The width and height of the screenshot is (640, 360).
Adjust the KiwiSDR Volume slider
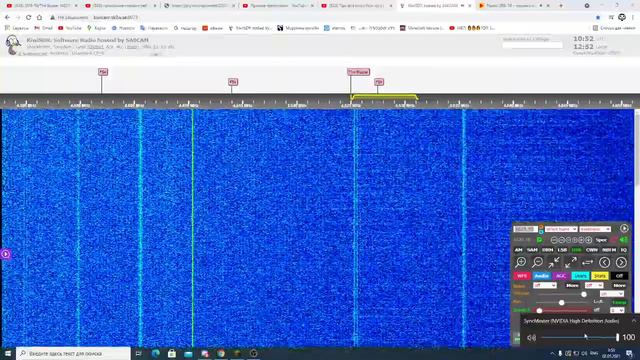click(x=562, y=294)
